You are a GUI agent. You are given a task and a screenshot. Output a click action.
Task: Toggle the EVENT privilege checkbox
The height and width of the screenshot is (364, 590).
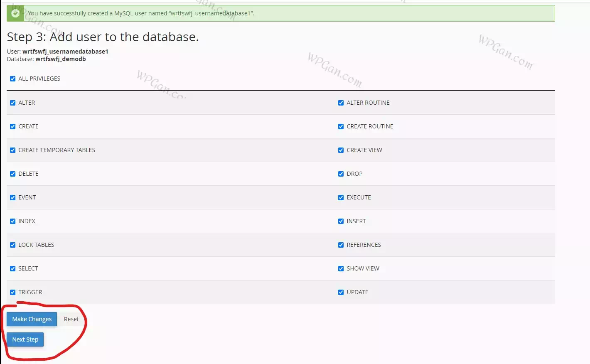pos(12,197)
